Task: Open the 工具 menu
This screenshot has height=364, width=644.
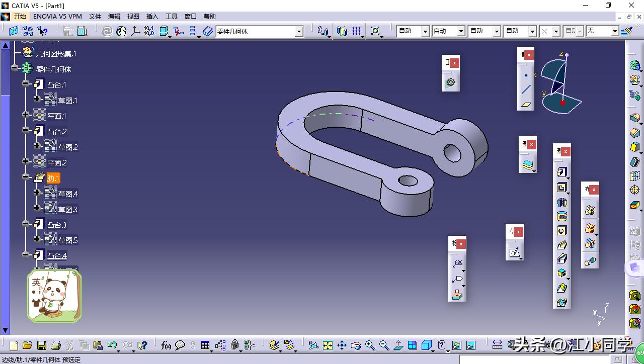Action: tap(171, 16)
